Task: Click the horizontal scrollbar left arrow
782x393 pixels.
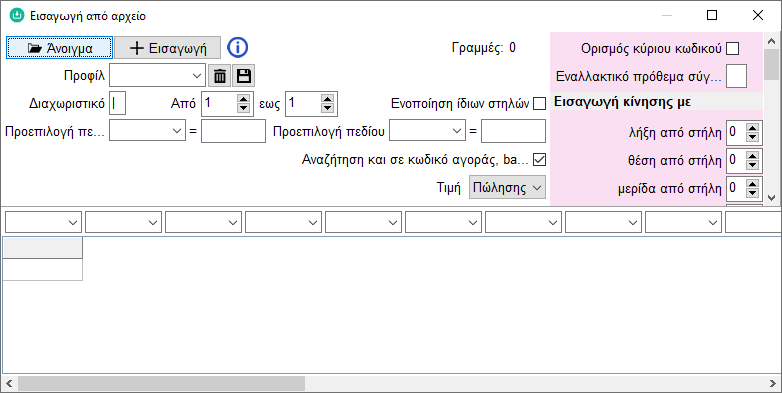Action: click(9, 383)
